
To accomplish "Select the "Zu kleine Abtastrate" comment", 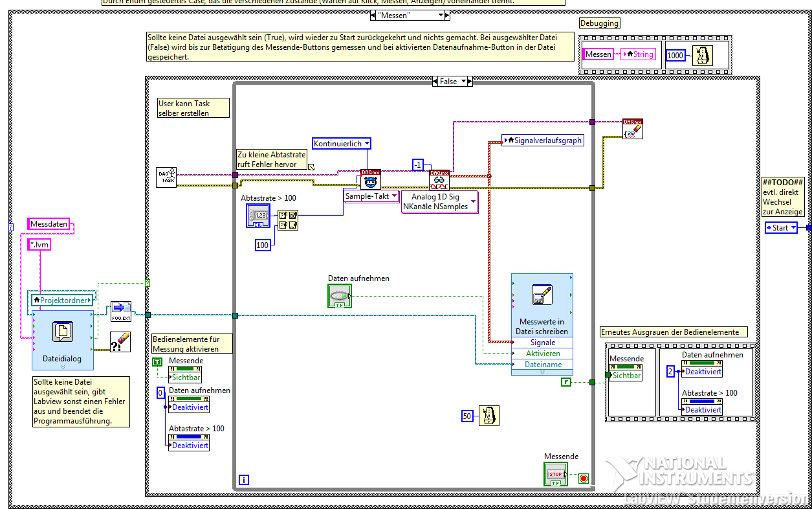I will [272, 159].
